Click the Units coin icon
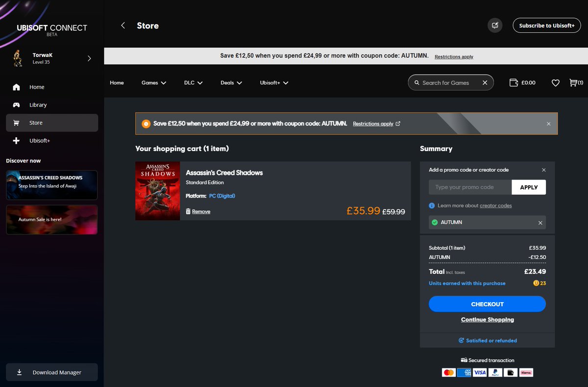The height and width of the screenshot is (387, 588). [x=536, y=283]
